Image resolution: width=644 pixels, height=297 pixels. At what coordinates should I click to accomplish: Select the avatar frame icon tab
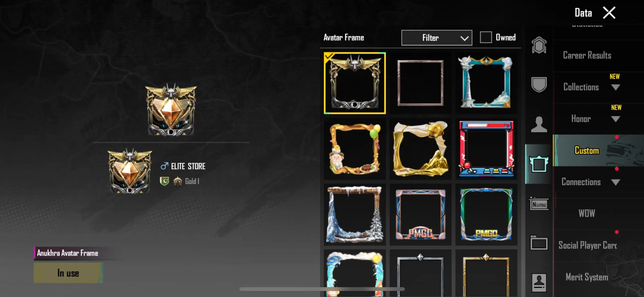[539, 164]
